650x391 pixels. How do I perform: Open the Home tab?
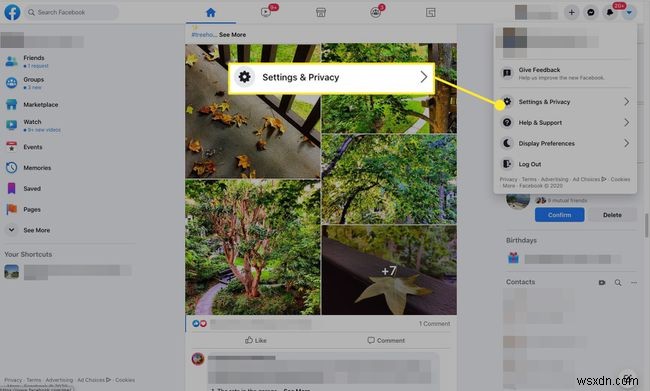pyautogui.click(x=211, y=12)
